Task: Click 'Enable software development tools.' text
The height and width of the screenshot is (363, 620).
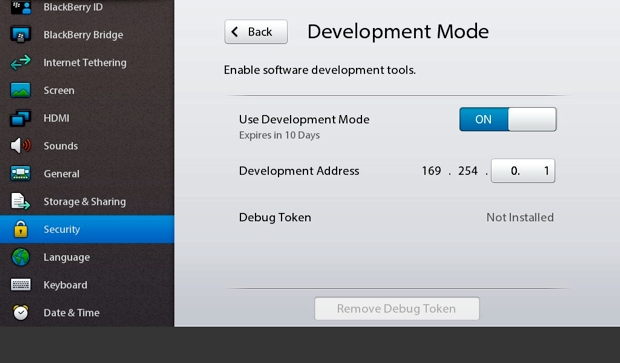Action: click(x=319, y=70)
